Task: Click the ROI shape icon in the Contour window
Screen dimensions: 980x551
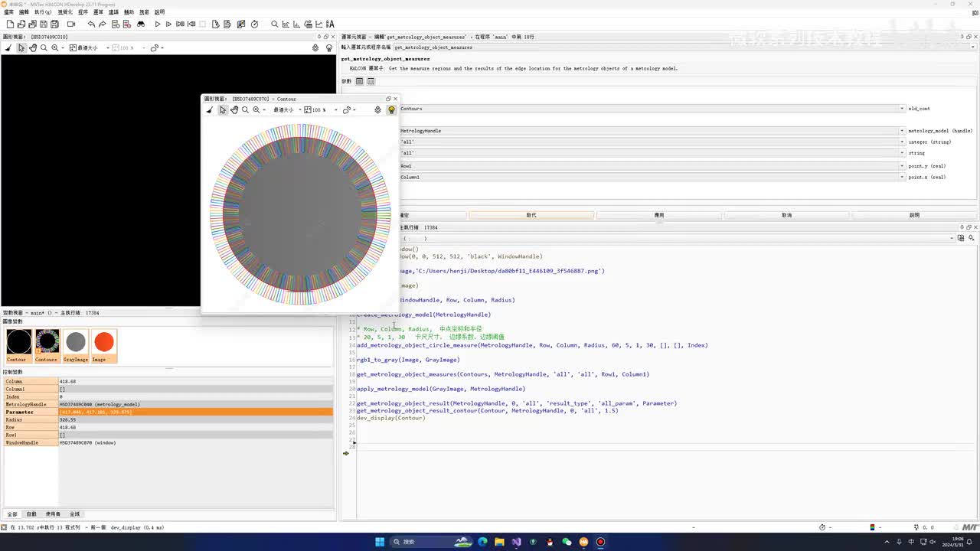Action: pyautogui.click(x=346, y=109)
